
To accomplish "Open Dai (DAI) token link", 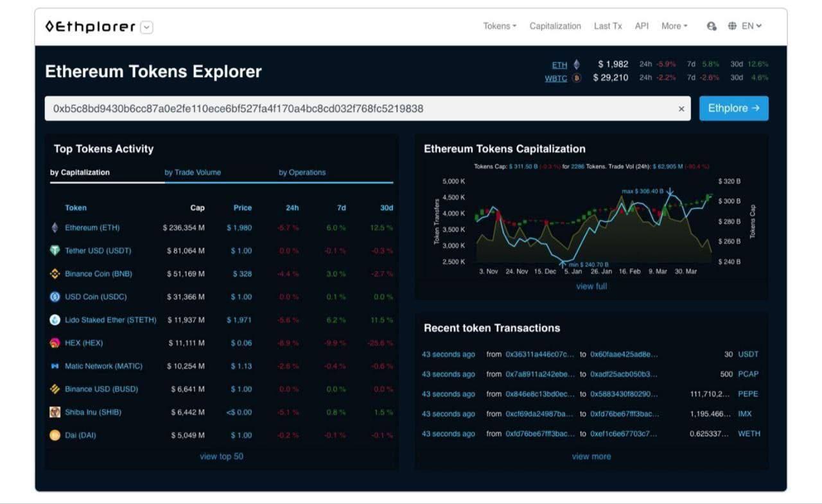I will [80, 435].
